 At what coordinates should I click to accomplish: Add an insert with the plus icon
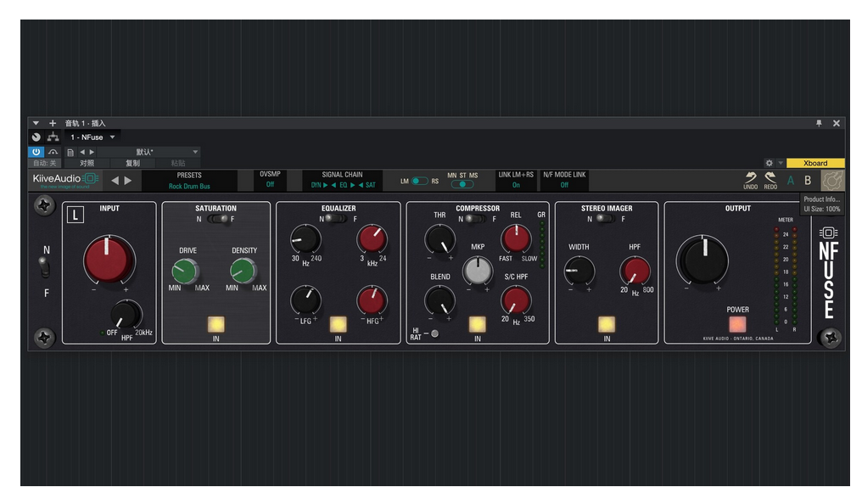click(53, 123)
